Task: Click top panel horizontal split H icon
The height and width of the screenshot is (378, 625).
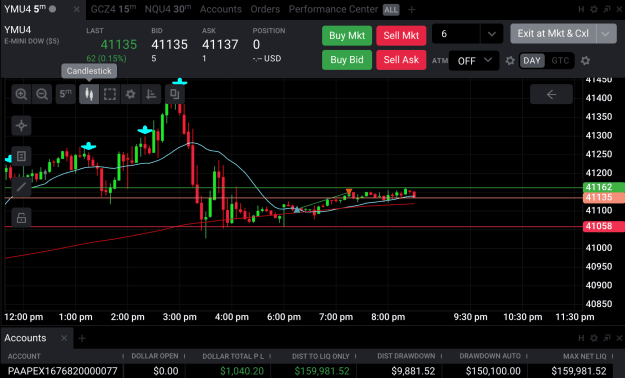Action: [x=581, y=9]
